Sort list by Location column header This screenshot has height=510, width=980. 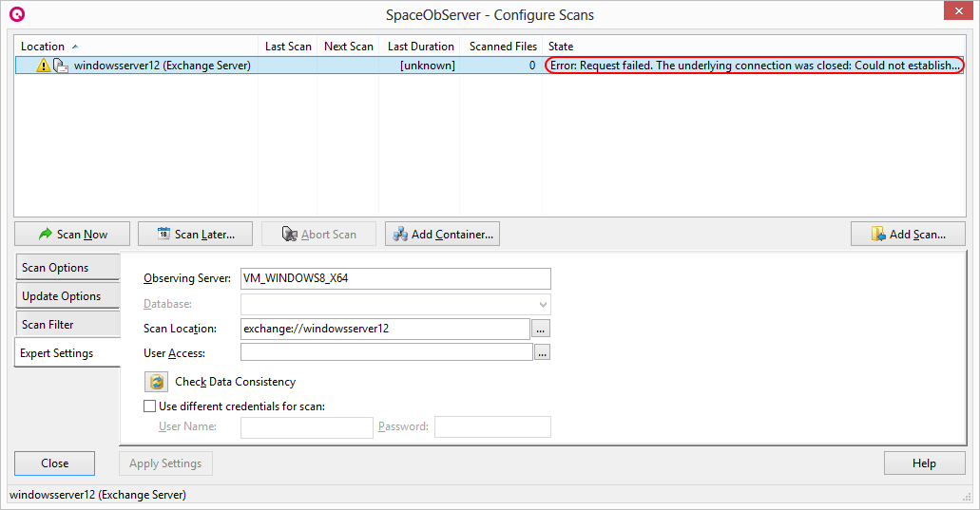44,47
